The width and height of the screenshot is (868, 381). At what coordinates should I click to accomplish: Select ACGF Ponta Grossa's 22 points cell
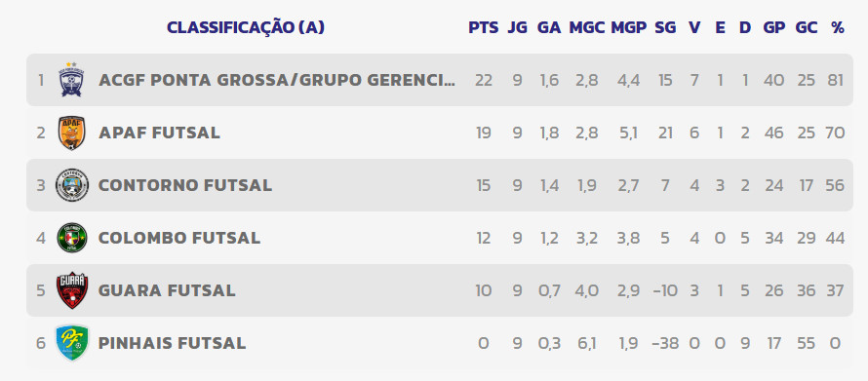click(x=484, y=80)
